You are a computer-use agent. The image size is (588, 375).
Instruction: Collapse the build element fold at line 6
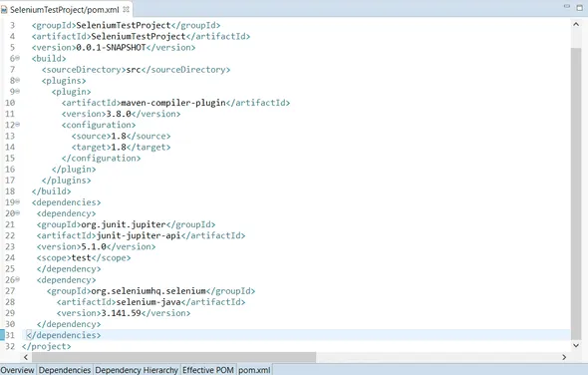pyautogui.click(x=17, y=58)
